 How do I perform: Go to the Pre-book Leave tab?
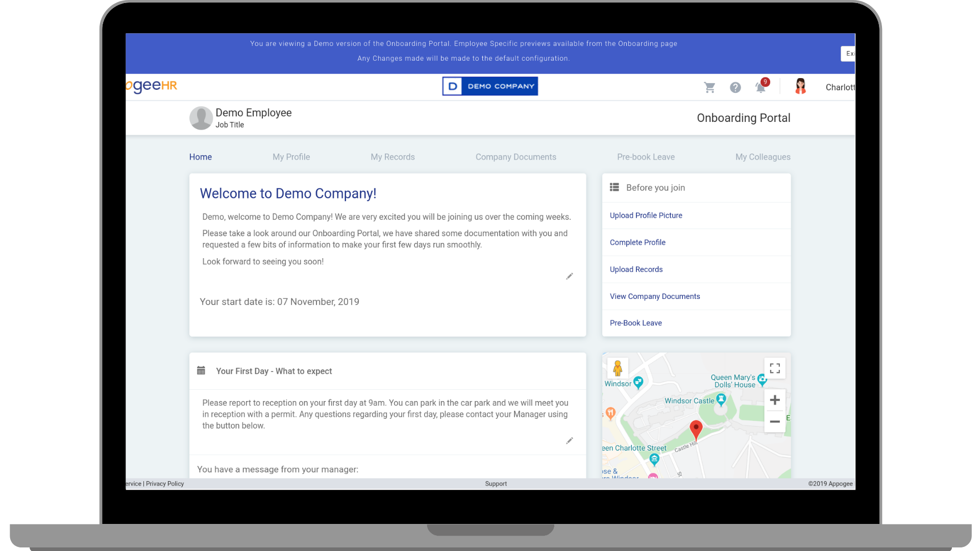point(646,157)
